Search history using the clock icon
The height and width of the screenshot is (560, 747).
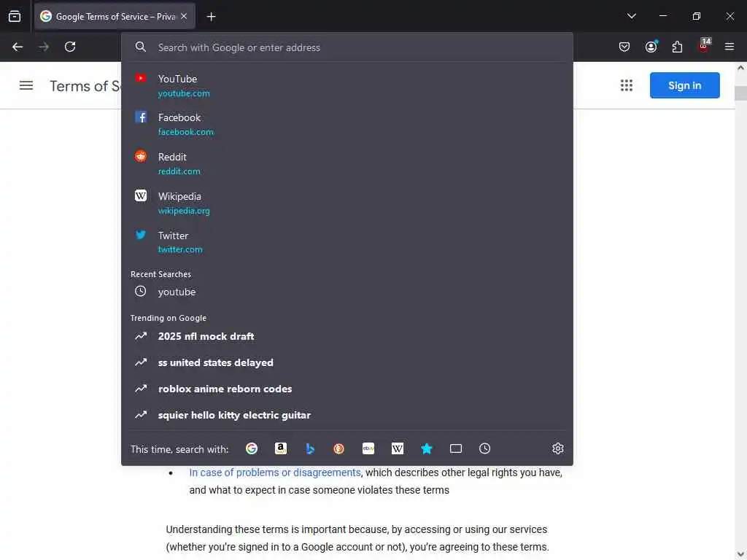[484, 448]
